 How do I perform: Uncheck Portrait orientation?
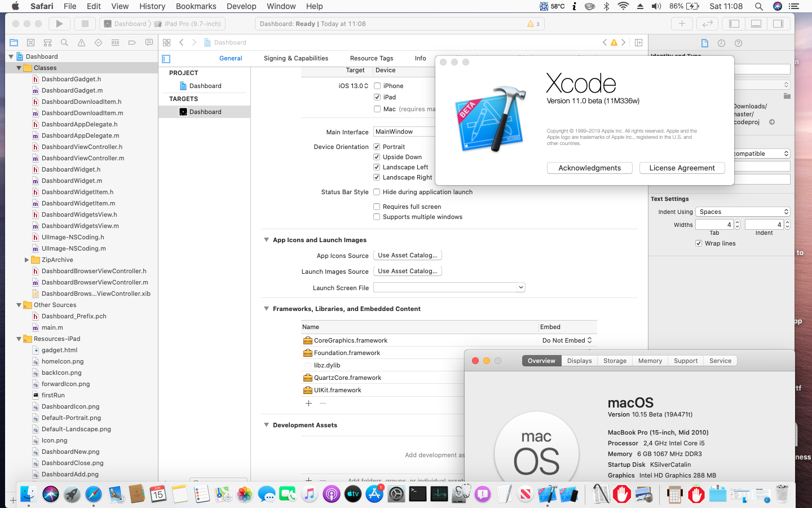377,147
